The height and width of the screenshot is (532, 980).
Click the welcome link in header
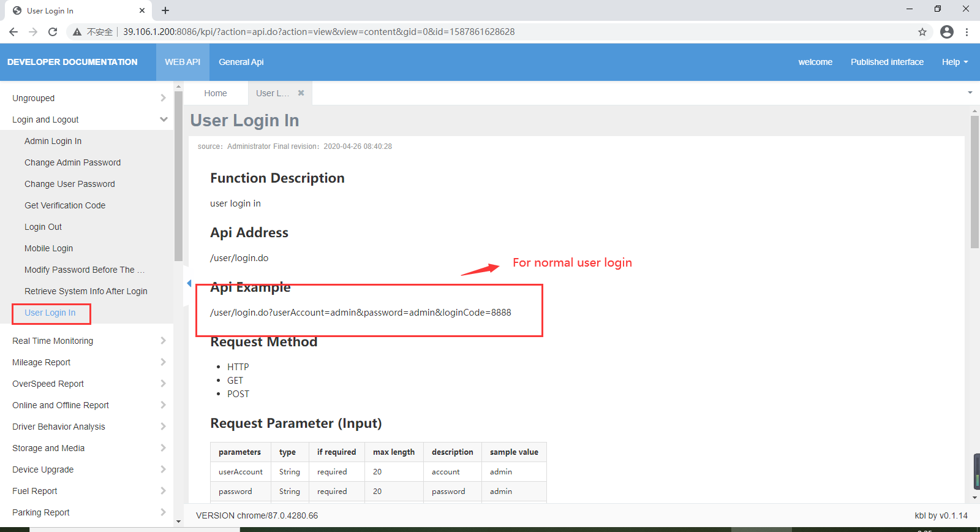tap(815, 62)
